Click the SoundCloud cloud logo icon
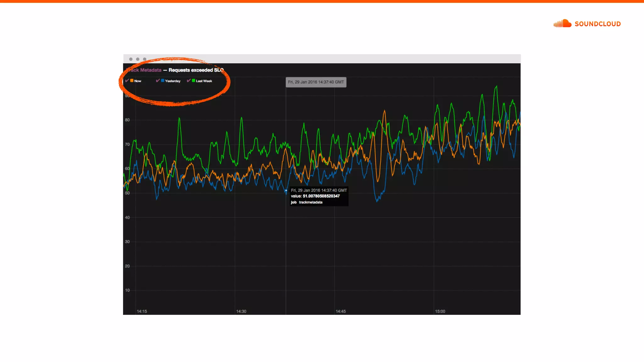The width and height of the screenshot is (644, 362). (563, 24)
